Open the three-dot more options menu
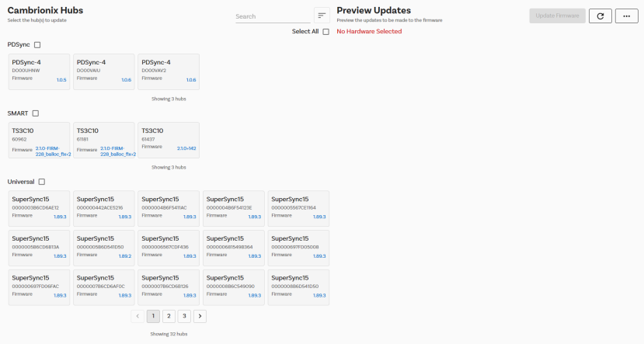 [626, 16]
